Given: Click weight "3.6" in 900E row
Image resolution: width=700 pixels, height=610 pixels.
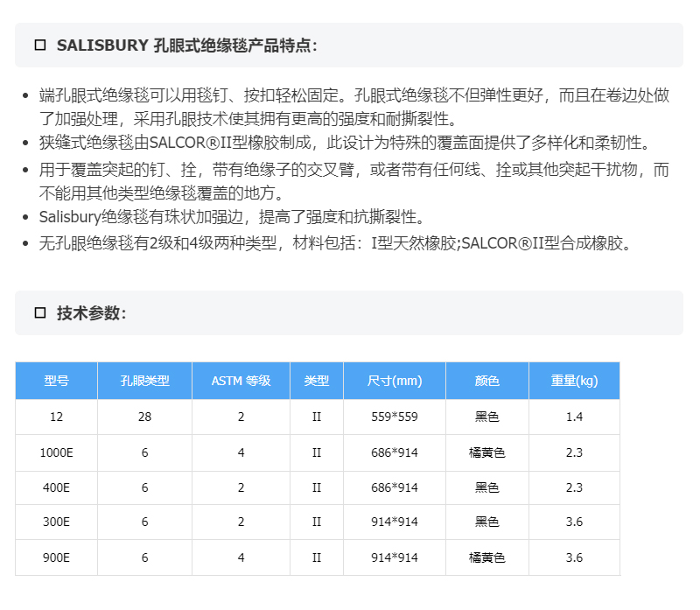Looking at the screenshot, I should [x=574, y=557].
